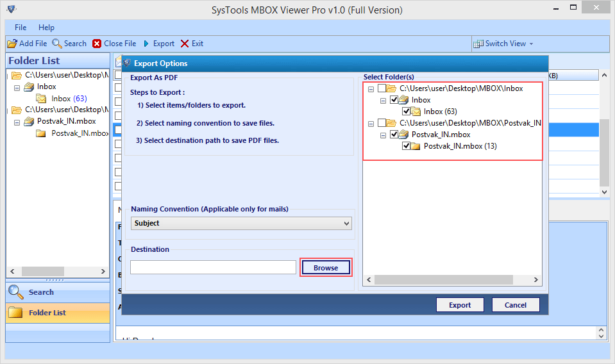This screenshot has width=615, height=364.
Task: Click the Export Options dialog title icon
Action: [127, 63]
